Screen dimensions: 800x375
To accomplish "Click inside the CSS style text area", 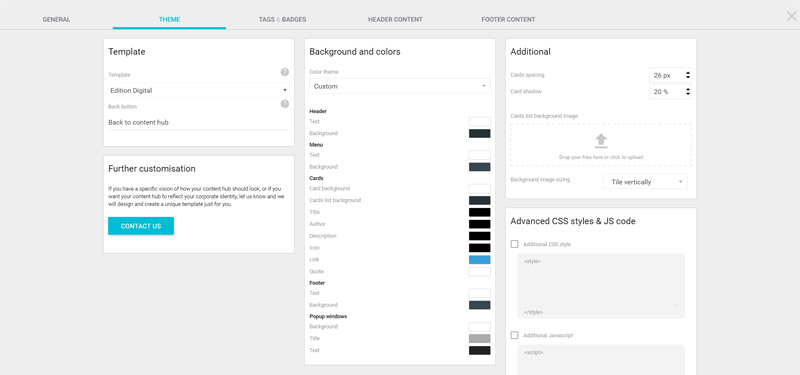I will (601, 286).
